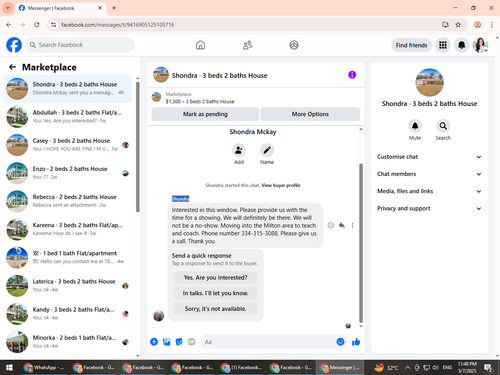
Task: Open the notifications bell in header
Action: pyautogui.click(x=461, y=45)
